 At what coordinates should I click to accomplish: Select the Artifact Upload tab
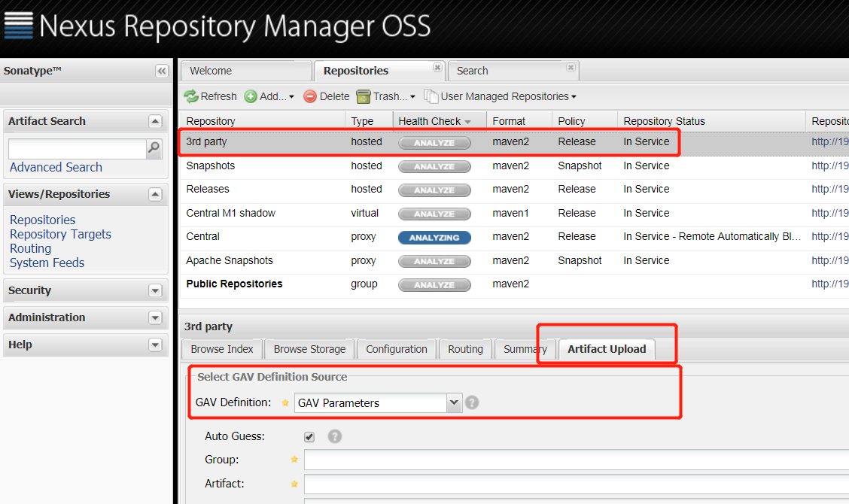tap(607, 349)
